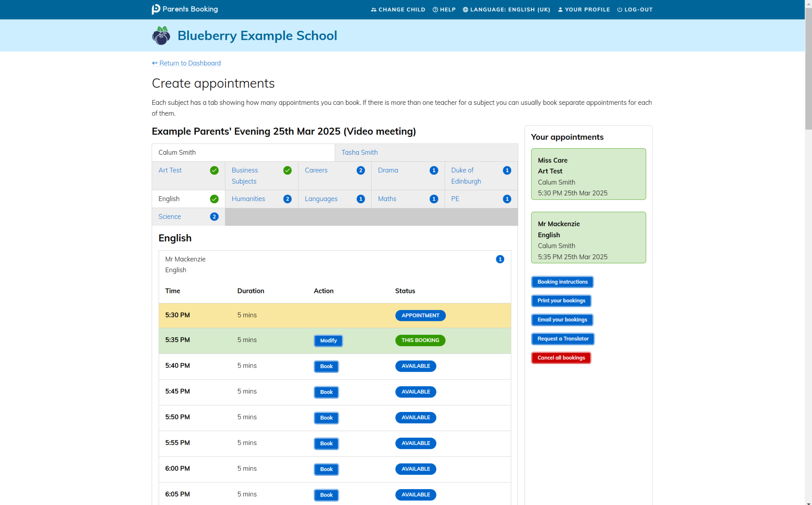Image resolution: width=812 pixels, height=505 pixels.
Task: Click the Log-out power icon
Action: [620, 10]
